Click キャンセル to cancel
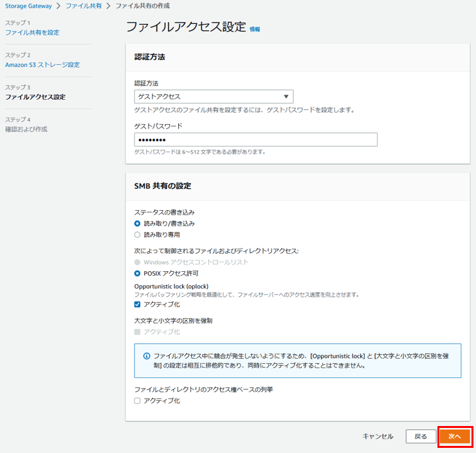 click(x=378, y=436)
